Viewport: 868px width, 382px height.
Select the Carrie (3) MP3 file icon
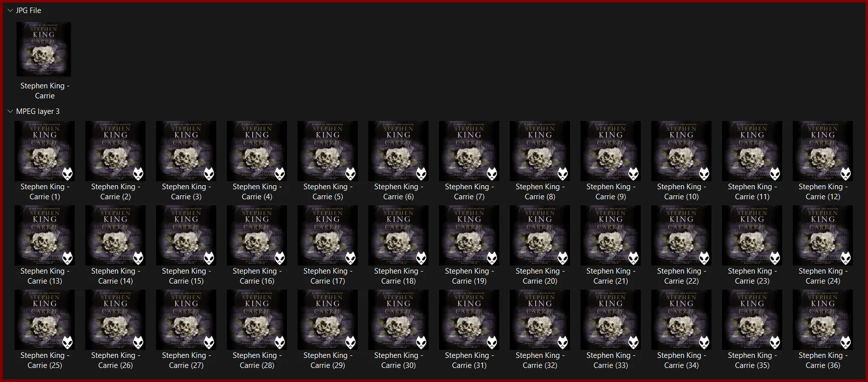[x=186, y=151]
